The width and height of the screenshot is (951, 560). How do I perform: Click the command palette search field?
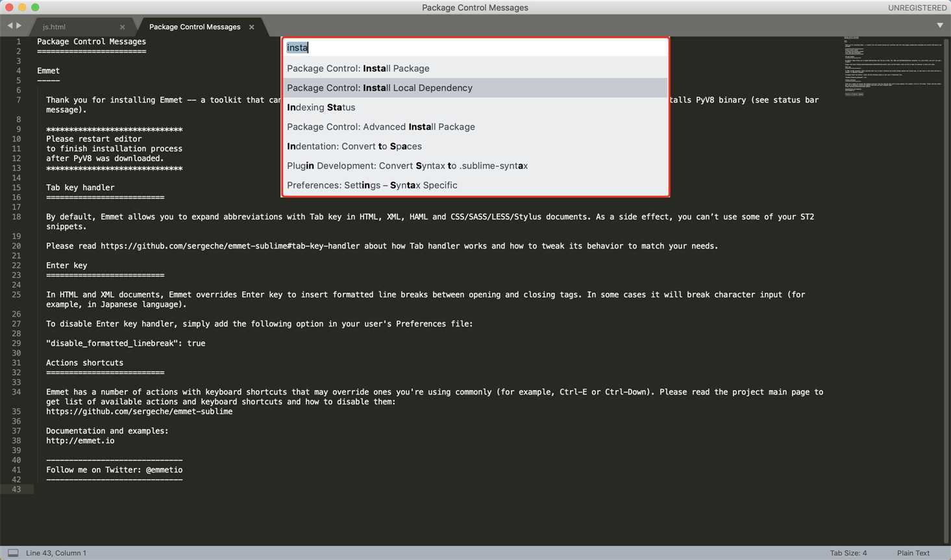tap(475, 47)
